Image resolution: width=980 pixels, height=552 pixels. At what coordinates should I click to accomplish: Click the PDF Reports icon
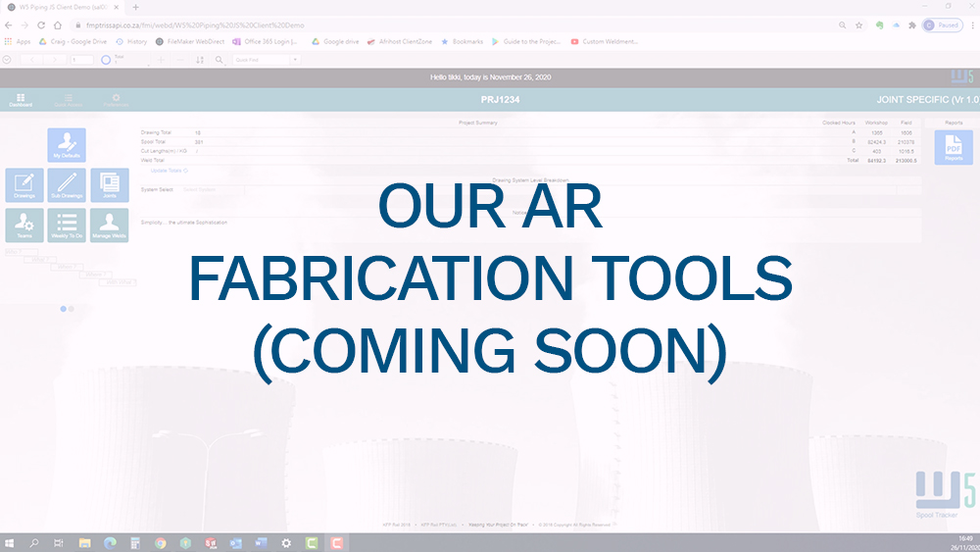pos(953,147)
